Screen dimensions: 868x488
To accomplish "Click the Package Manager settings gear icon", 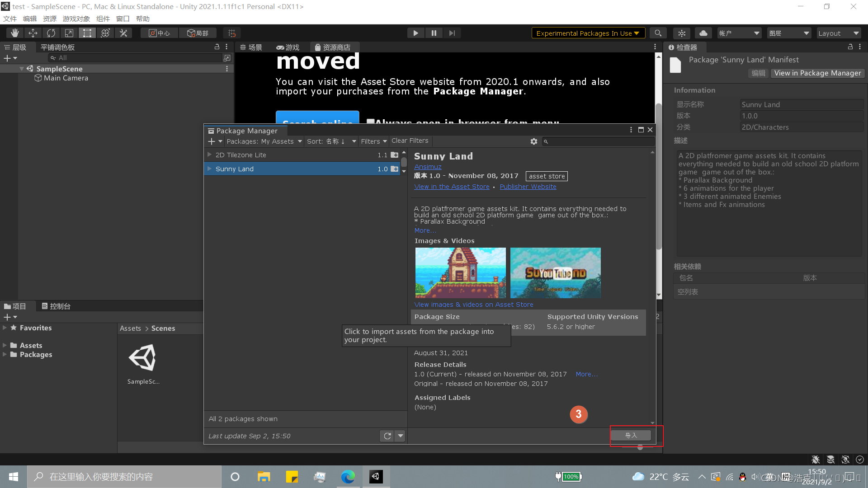I will [533, 141].
